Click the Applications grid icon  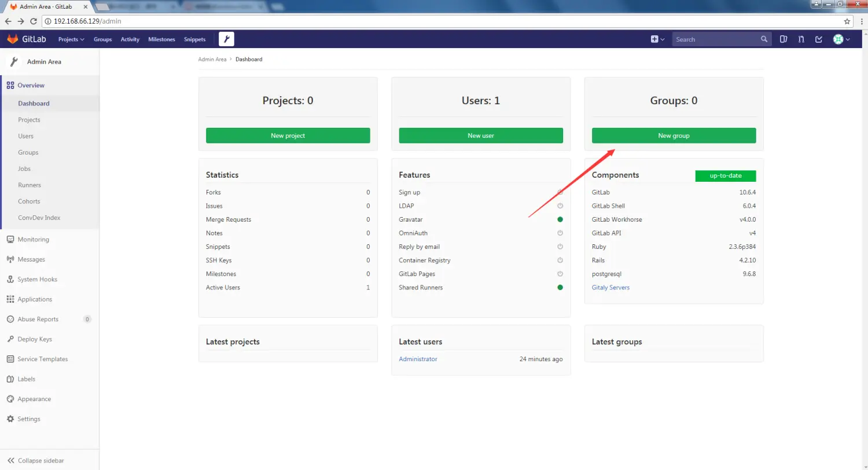click(x=10, y=299)
